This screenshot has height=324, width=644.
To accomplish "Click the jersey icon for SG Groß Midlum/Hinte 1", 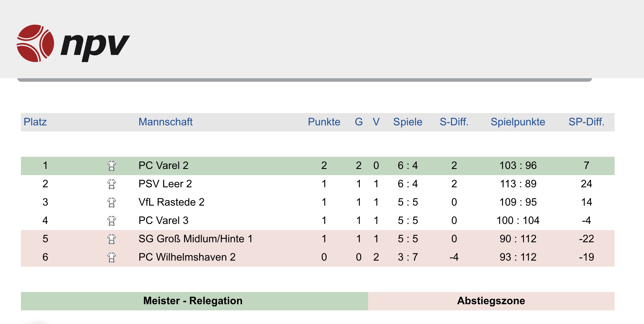I will (111, 239).
